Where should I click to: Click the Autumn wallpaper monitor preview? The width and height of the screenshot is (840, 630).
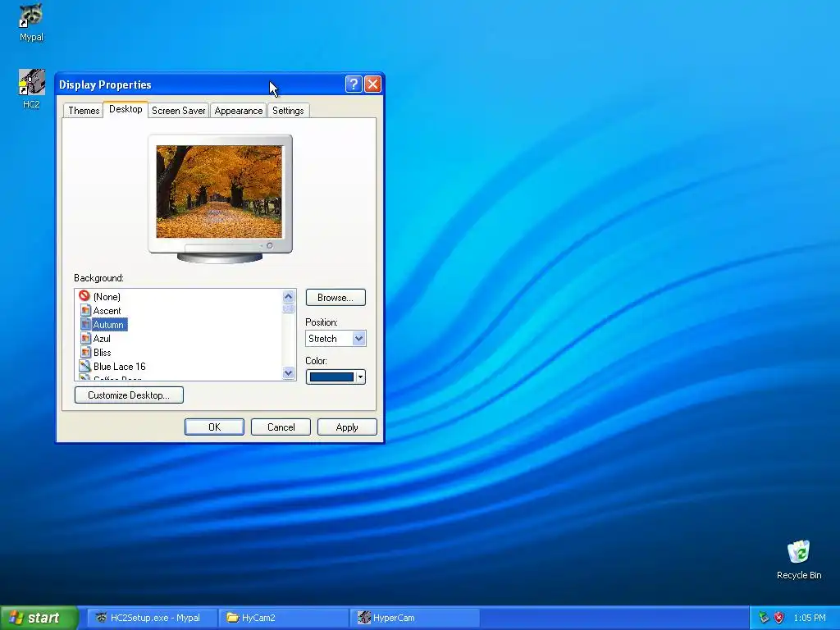click(219, 191)
